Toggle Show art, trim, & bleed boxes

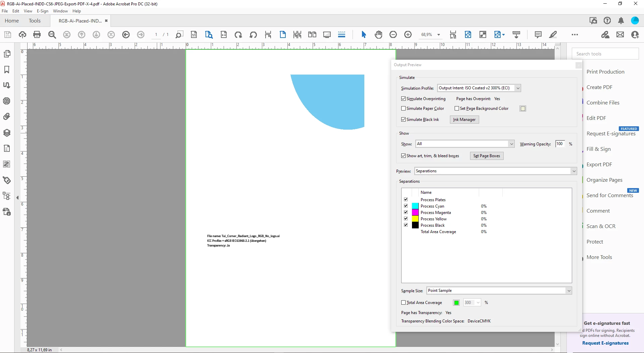point(403,156)
